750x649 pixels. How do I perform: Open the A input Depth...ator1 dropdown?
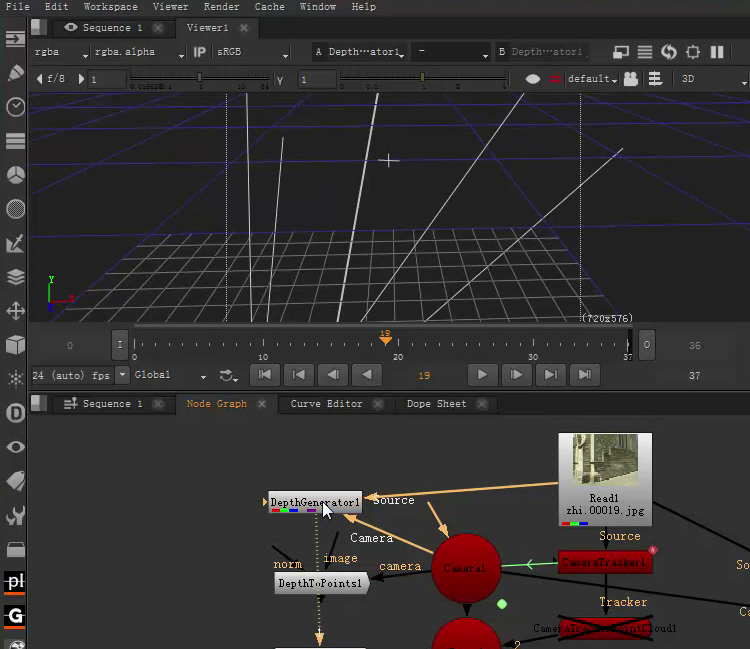(x=360, y=52)
